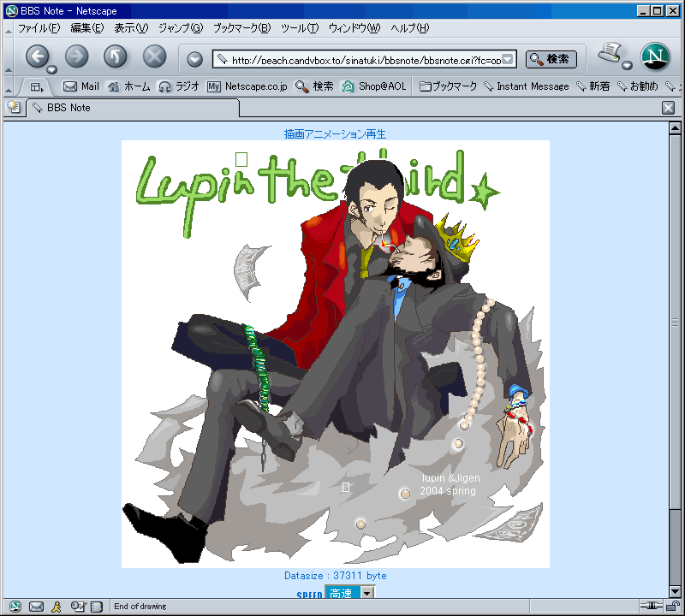Click the vertical scrollbar thumb
Image resolution: width=685 pixels, height=616 pixels.
point(675,323)
